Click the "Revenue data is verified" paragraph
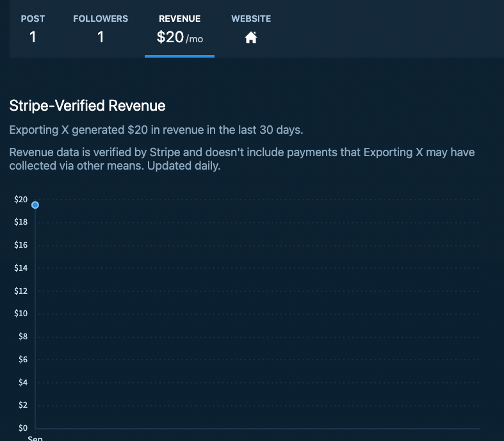This screenshot has height=441, width=504. tap(242, 159)
